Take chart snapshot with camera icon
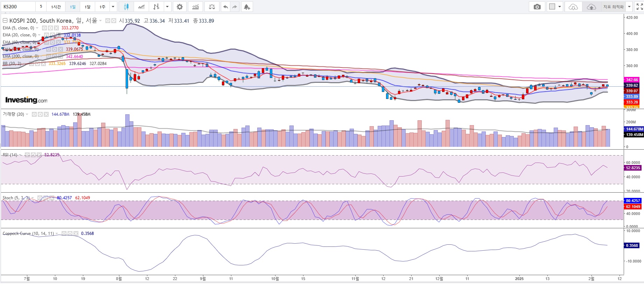Screen dimensions: 644x308 tap(537, 7)
